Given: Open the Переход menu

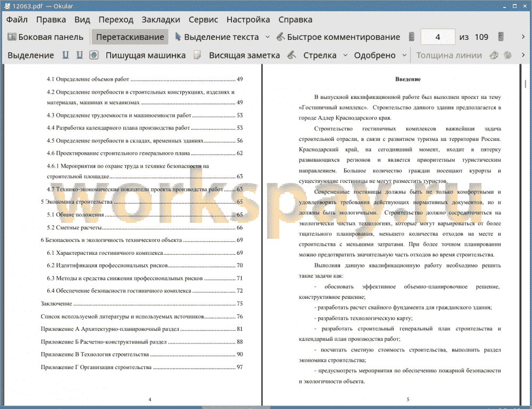Looking at the screenshot, I should [x=115, y=20].
